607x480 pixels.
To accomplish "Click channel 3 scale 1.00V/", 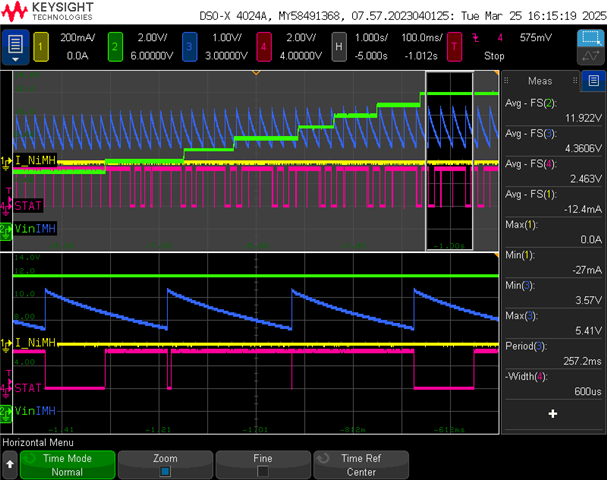I will tap(226, 38).
